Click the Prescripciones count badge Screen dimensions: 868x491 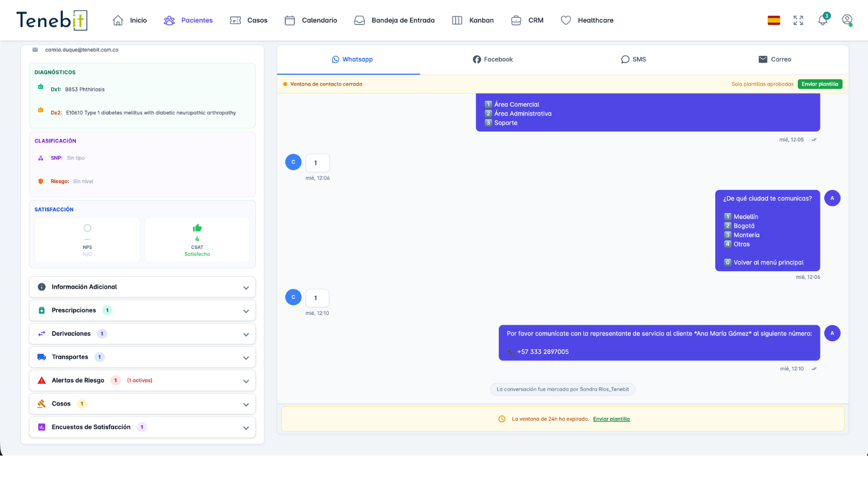click(x=108, y=310)
